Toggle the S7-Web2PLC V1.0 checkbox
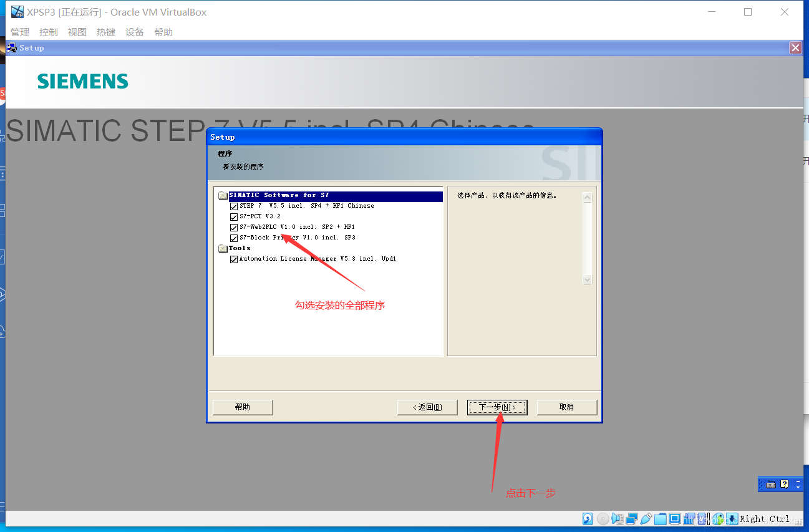 (234, 228)
